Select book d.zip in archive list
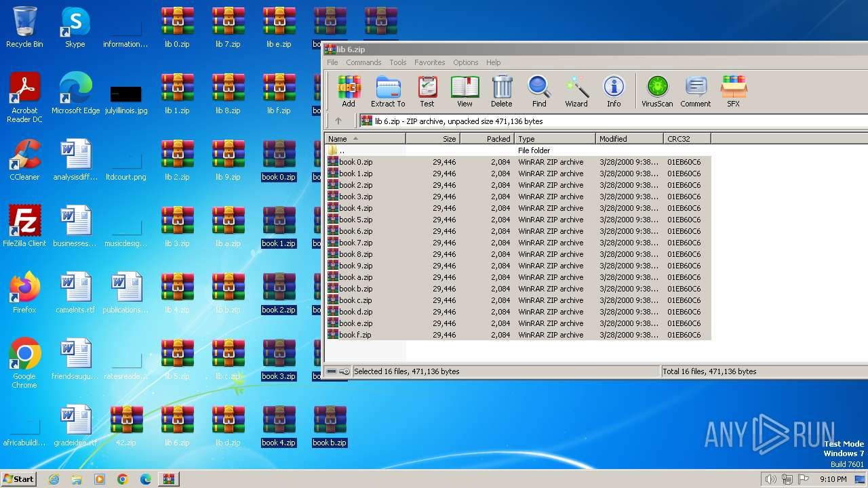Viewport: 868px width, 488px height. [x=518, y=312]
